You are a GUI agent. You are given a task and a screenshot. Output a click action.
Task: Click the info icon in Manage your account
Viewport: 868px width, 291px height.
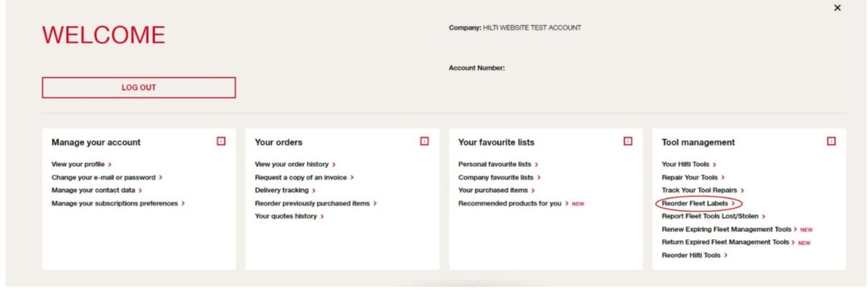(221, 141)
